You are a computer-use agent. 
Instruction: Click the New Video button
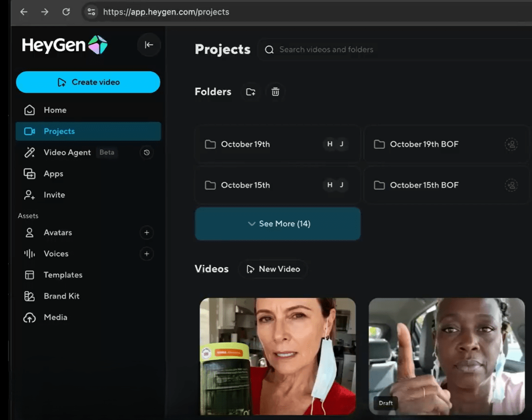tap(273, 269)
